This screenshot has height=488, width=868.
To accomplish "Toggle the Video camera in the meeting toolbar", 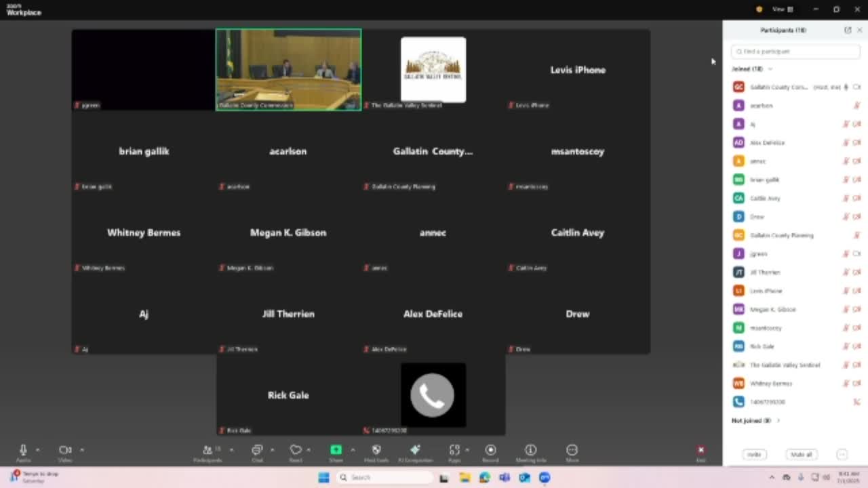I will [x=65, y=450].
